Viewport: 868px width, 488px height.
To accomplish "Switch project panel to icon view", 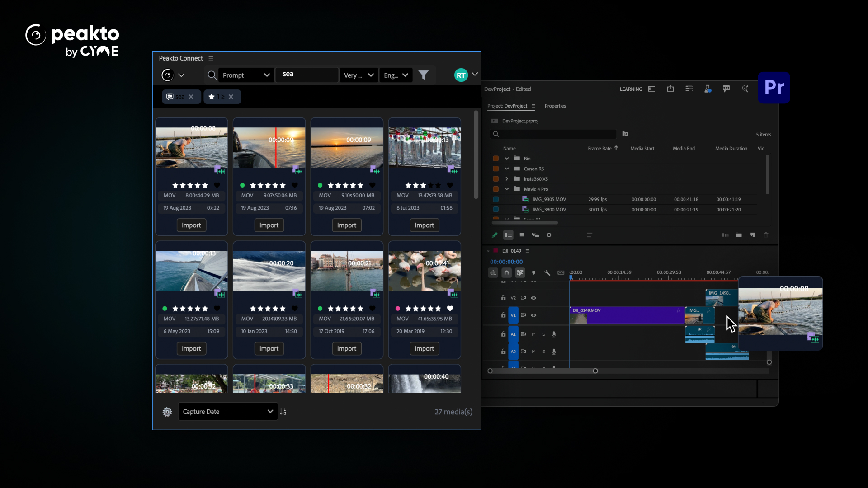I will [522, 235].
